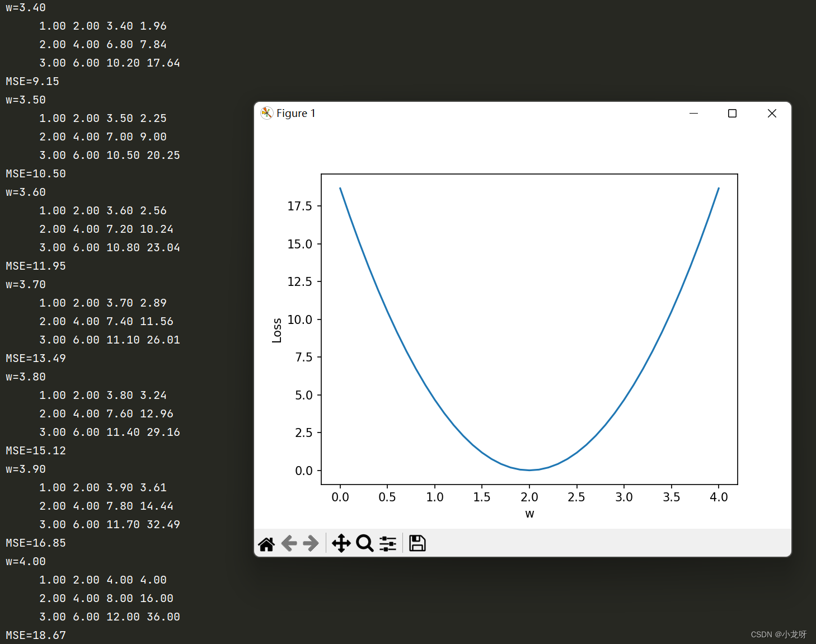This screenshot has height=644, width=816.
Task: Click console row ending in 17.64
Action: coord(110,63)
